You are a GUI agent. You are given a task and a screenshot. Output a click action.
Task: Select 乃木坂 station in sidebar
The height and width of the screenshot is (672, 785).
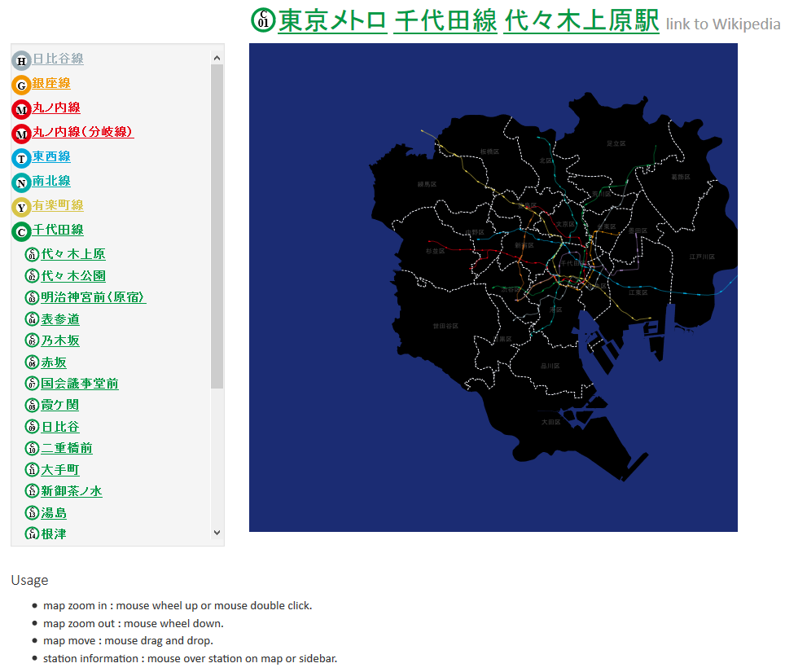coord(60,340)
